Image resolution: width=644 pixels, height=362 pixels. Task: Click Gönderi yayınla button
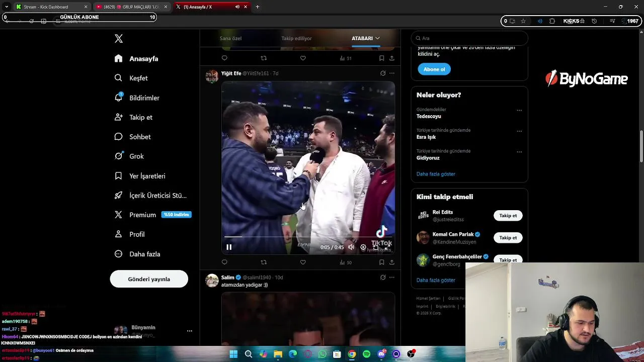(x=149, y=279)
